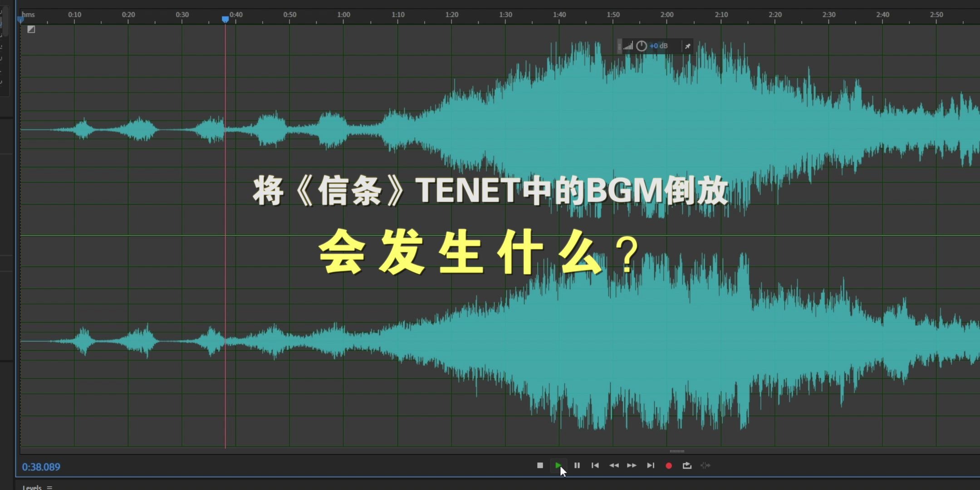This screenshot has width=980, height=490.
Task: Pin the HUD volume overlay
Action: pyautogui.click(x=688, y=46)
